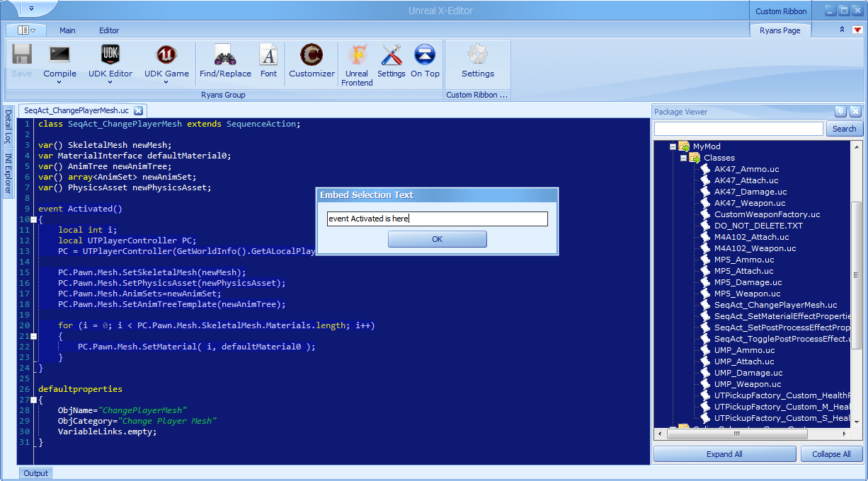Expand the Compile dropdown arrow

tap(59, 82)
